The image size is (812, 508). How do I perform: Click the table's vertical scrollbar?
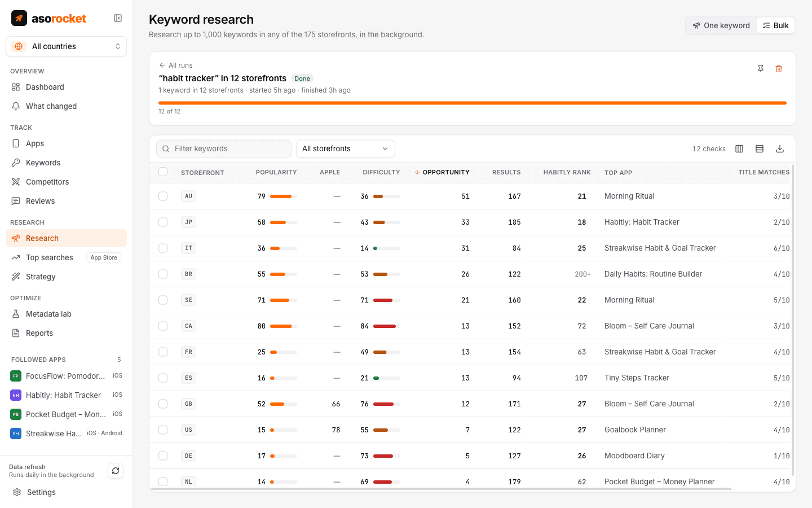793,320
